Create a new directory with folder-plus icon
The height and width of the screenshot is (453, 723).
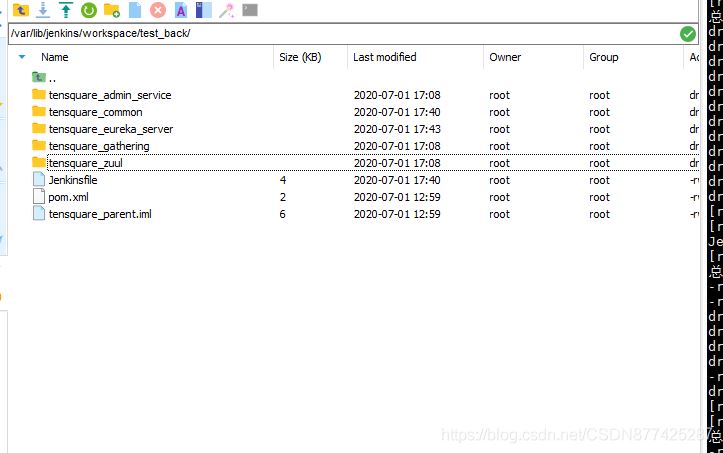112,10
